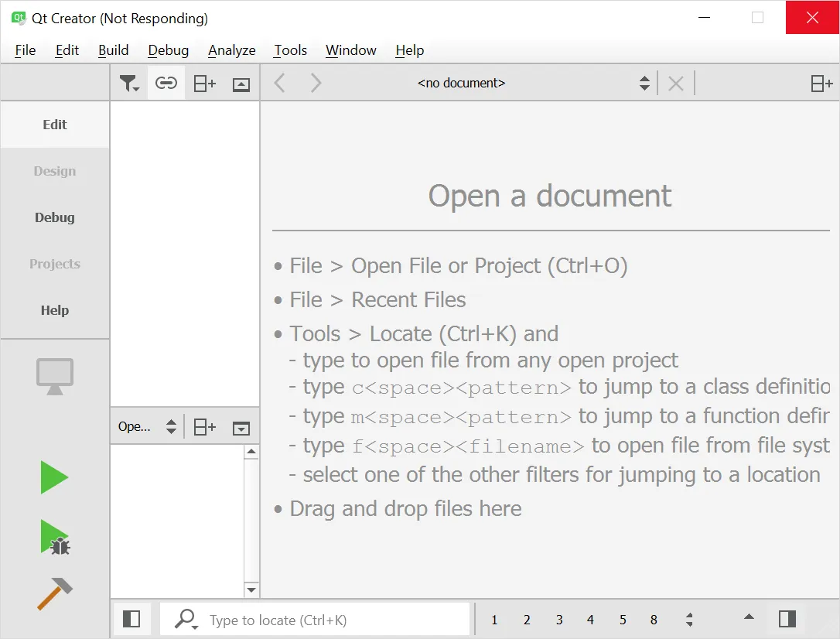This screenshot has height=639, width=840.
Task: Split the editor view from toolbar
Action: [821, 84]
